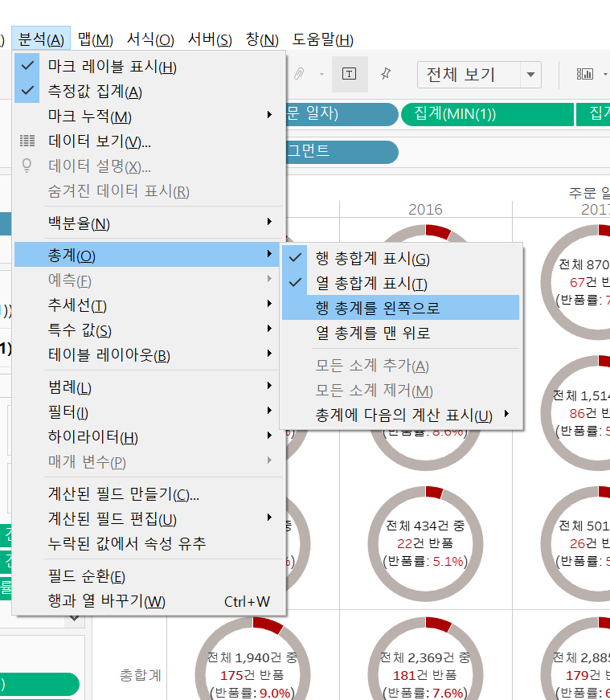This screenshot has height=700, width=610.
Task: Select the 총계(O) menu item
Action: [147, 255]
